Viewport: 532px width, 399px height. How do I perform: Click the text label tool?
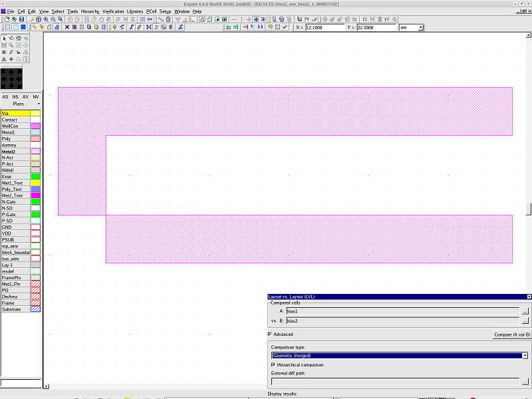coord(4,59)
